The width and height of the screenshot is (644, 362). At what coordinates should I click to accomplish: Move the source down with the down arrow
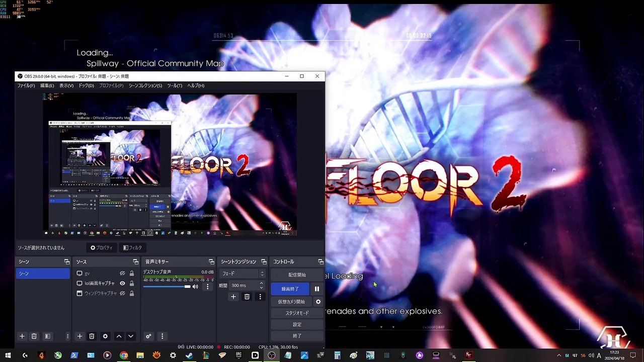pyautogui.click(x=131, y=336)
